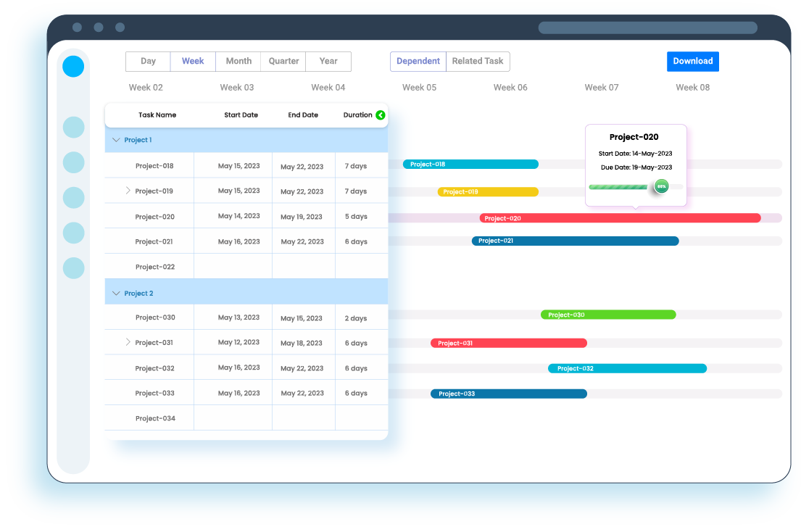Viewport: 801px width, 532px height.
Task: Click the Project-030 task bar
Action: click(607, 315)
